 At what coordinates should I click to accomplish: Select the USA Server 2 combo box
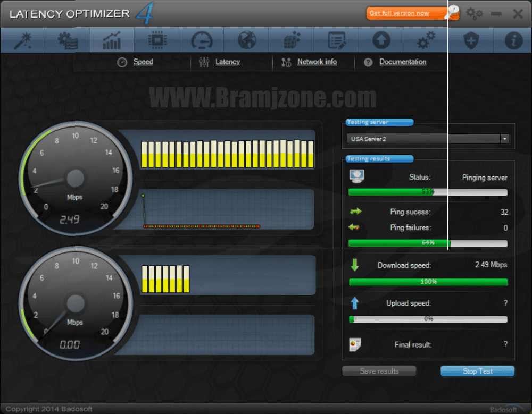[x=428, y=139]
